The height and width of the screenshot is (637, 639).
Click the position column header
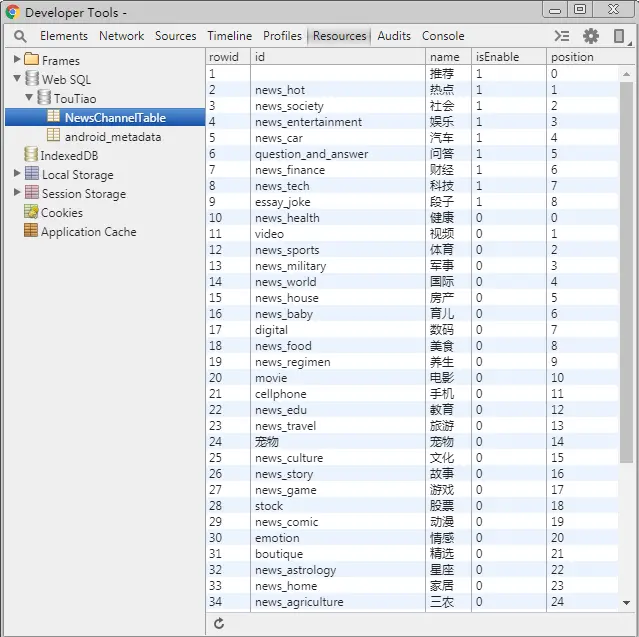click(x=590, y=57)
